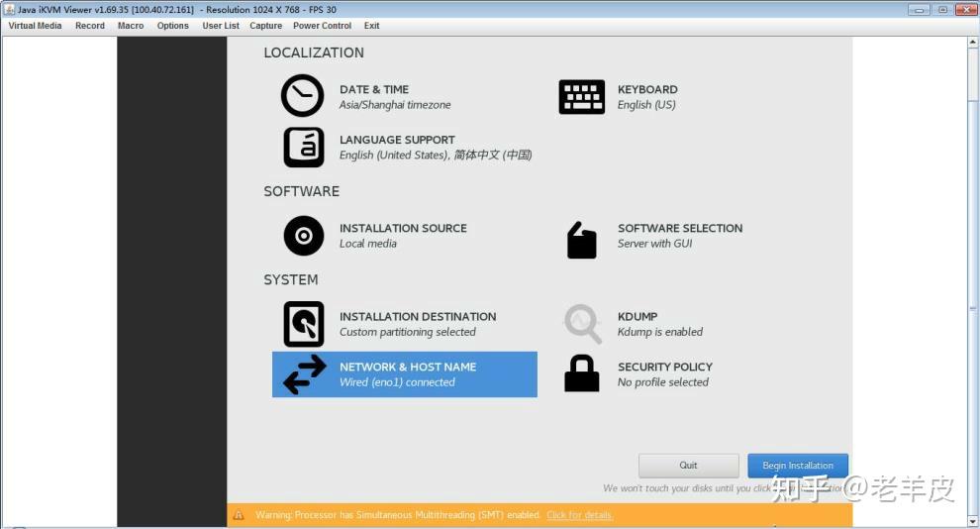Open the Options menu
This screenshot has width=980, height=529.
pos(173,26)
